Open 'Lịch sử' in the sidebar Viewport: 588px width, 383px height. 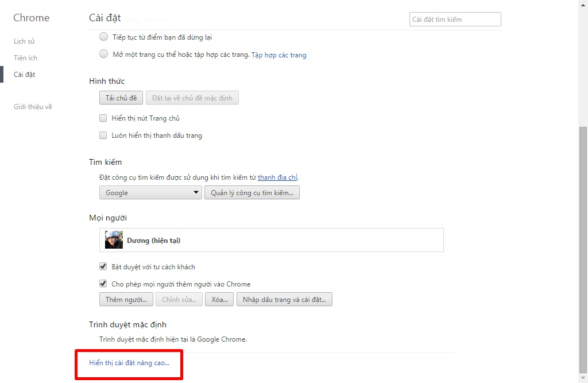[24, 41]
